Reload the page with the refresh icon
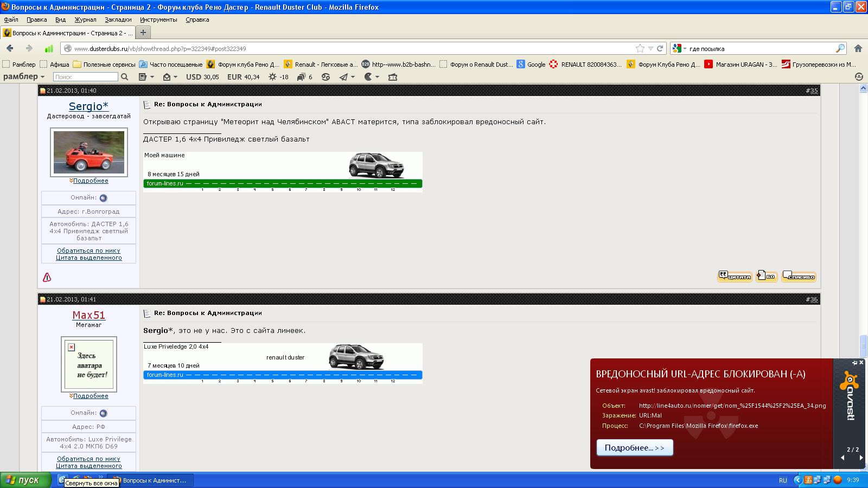868x488 pixels. tap(660, 48)
